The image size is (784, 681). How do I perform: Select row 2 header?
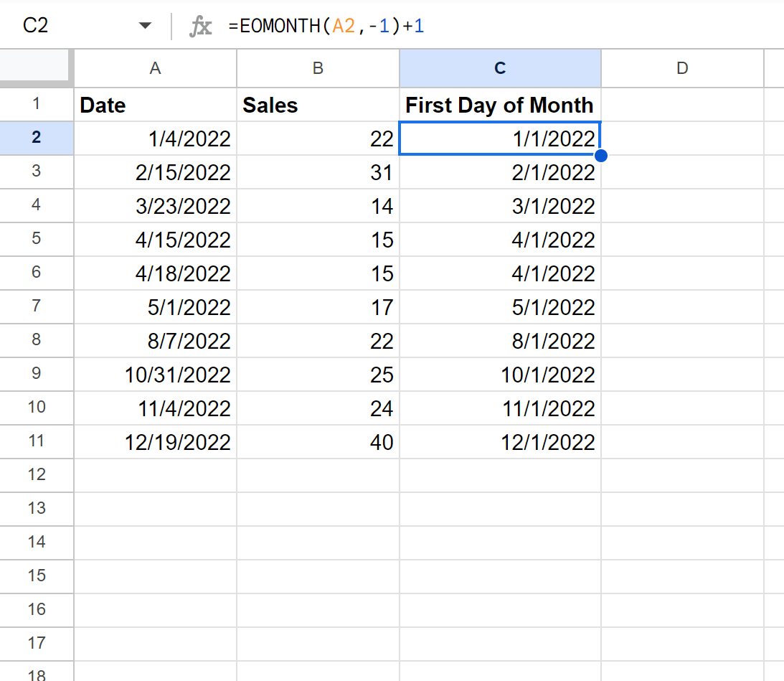point(37,138)
